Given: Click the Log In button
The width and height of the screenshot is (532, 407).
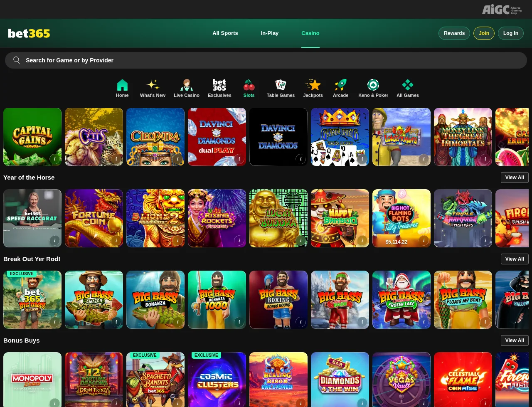Looking at the screenshot, I should tap(511, 33).
